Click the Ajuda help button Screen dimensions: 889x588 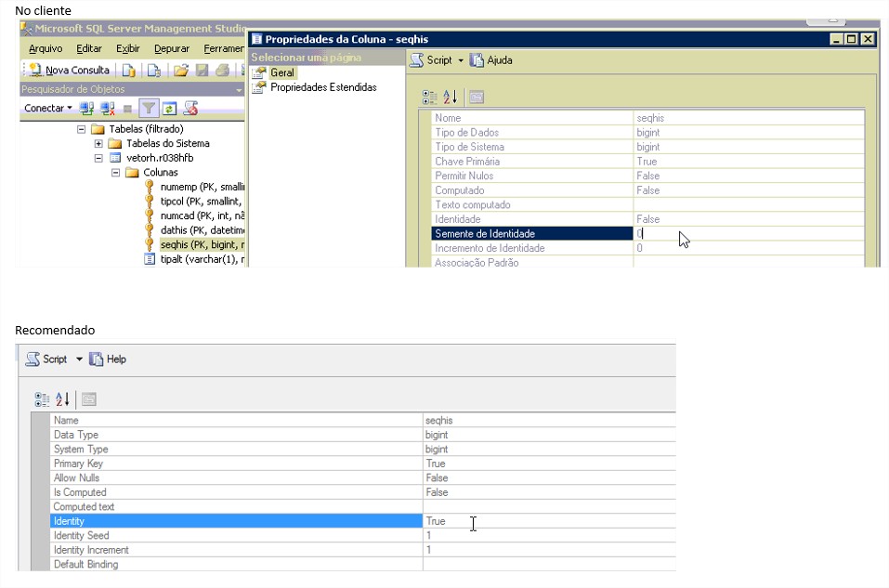[490, 59]
